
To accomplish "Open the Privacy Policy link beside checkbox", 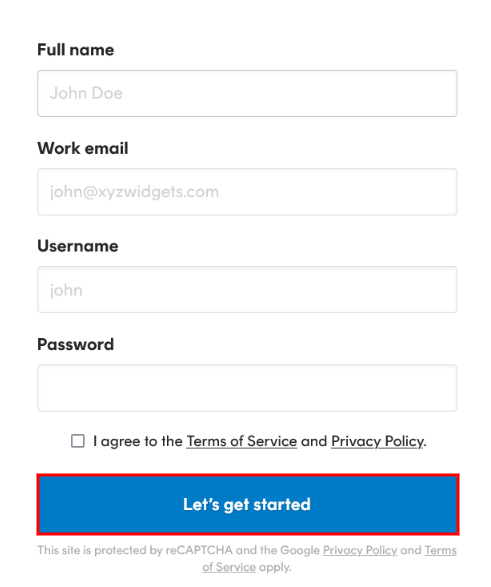I will [x=377, y=441].
